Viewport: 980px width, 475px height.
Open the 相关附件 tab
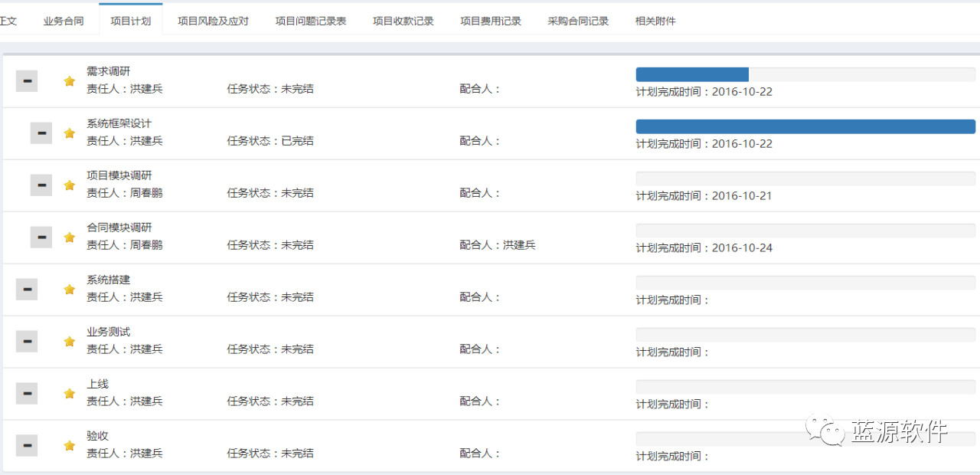click(x=655, y=21)
